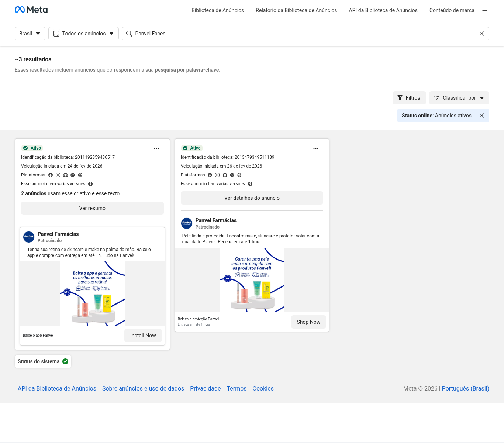The width and height of the screenshot is (504, 443).
Task: Open the Brasil country dropdown
Action: pos(30,34)
